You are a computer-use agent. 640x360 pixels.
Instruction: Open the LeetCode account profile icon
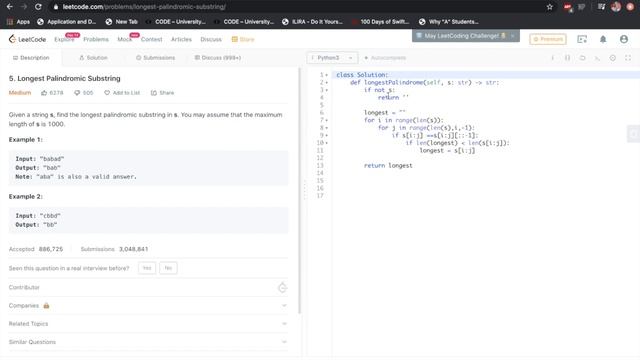624,39
